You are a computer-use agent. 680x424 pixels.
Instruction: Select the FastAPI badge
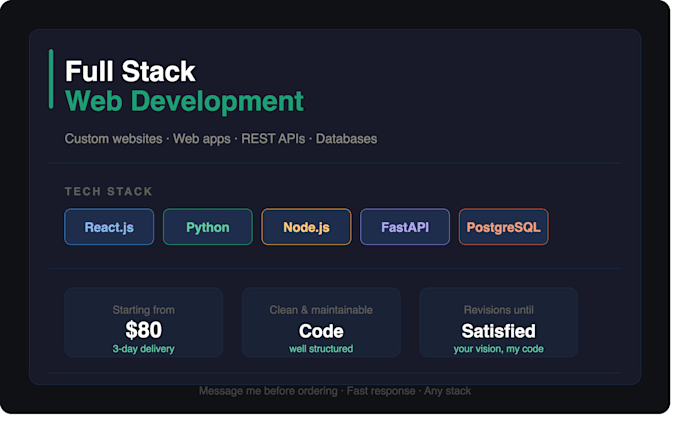405,227
